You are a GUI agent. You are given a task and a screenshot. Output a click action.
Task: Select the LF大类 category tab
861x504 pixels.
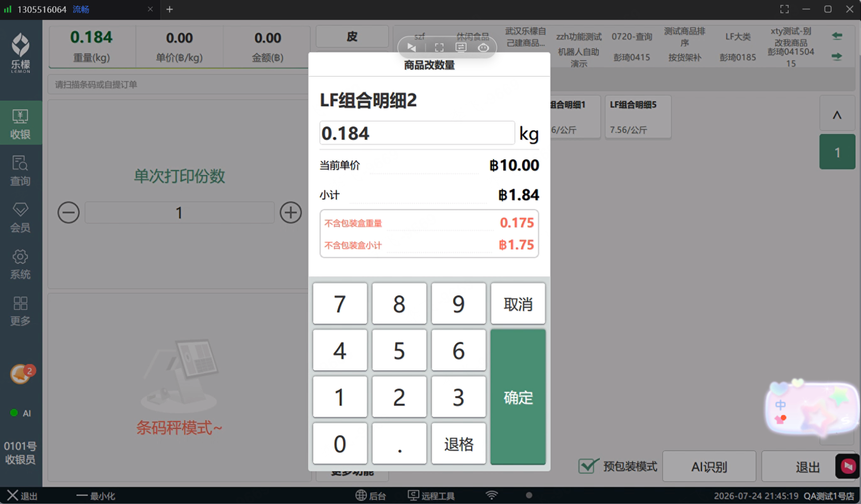tap(738, 36)
